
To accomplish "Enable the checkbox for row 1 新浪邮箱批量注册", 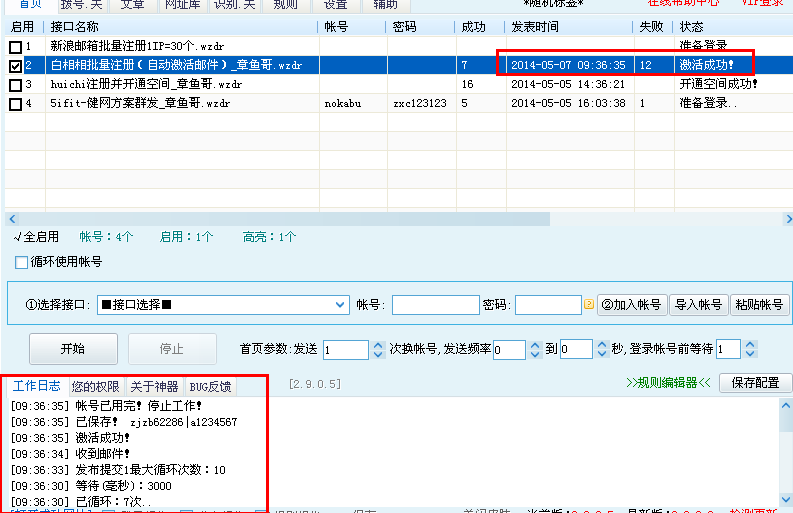I will point(15,47).
